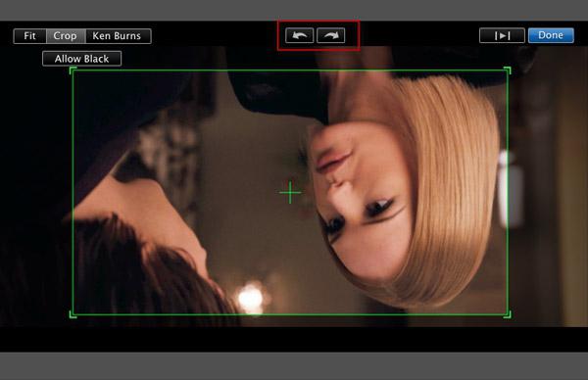Click the bottom-right green crop corner handle
This screenshot has height=380, width=588.
coord(507,314)
